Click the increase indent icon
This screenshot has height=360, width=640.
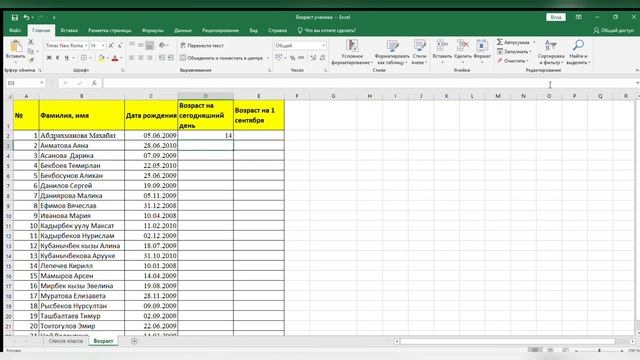tap(171, 58)
